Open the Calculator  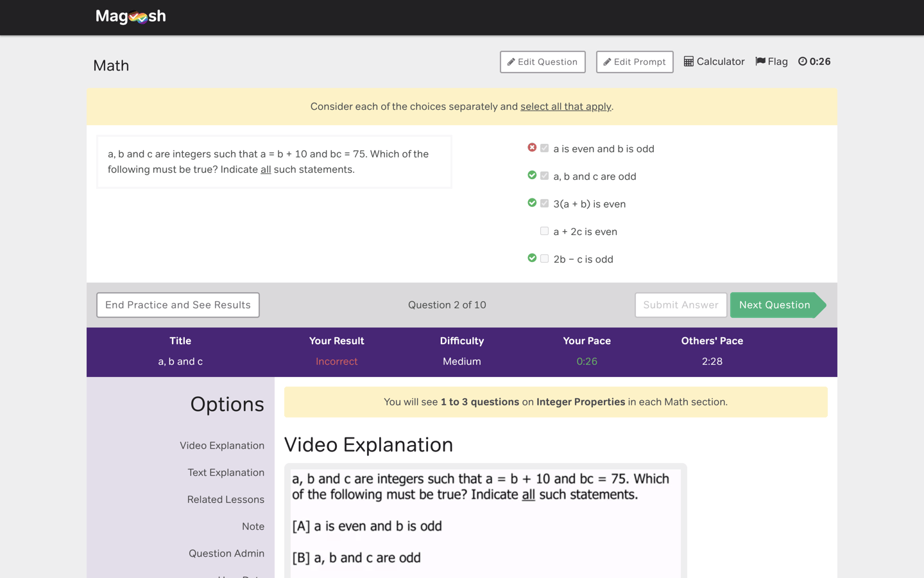pos(714,61)
